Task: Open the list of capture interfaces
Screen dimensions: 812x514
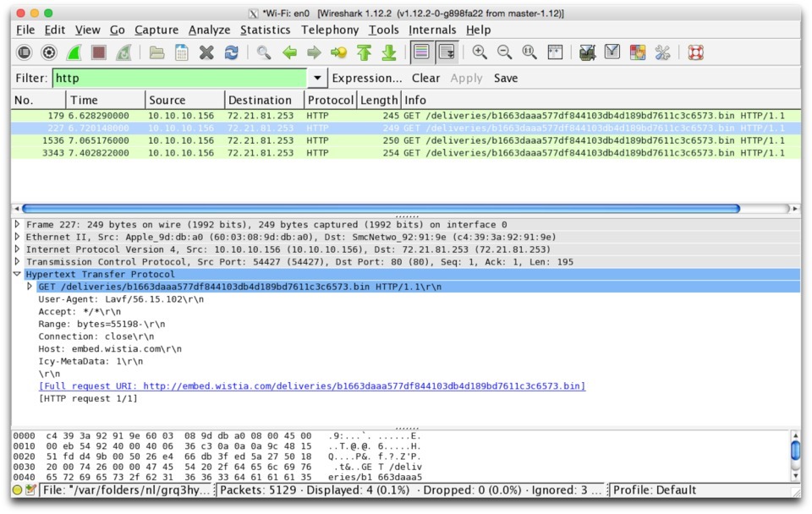Action: (25, 51)
